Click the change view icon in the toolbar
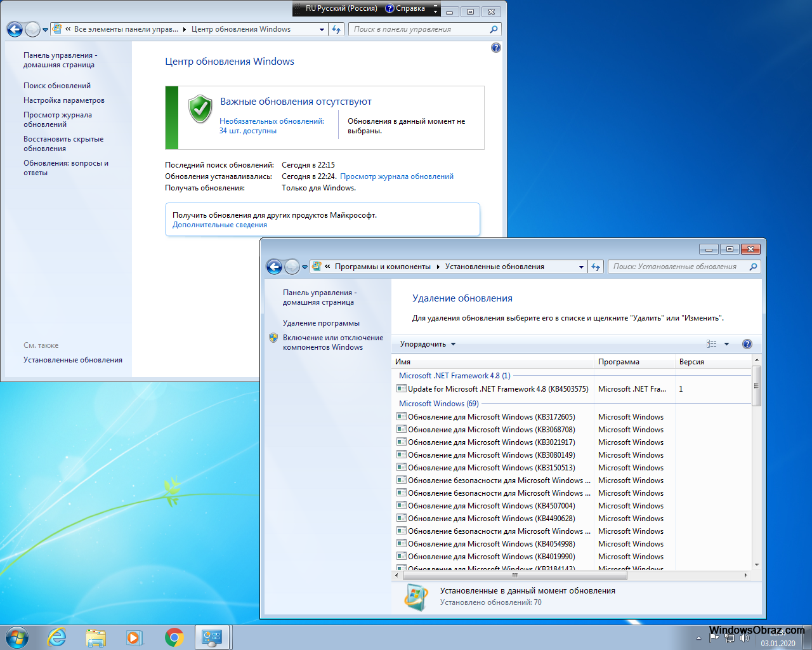 pyautogui.click(x=712, y=344)
